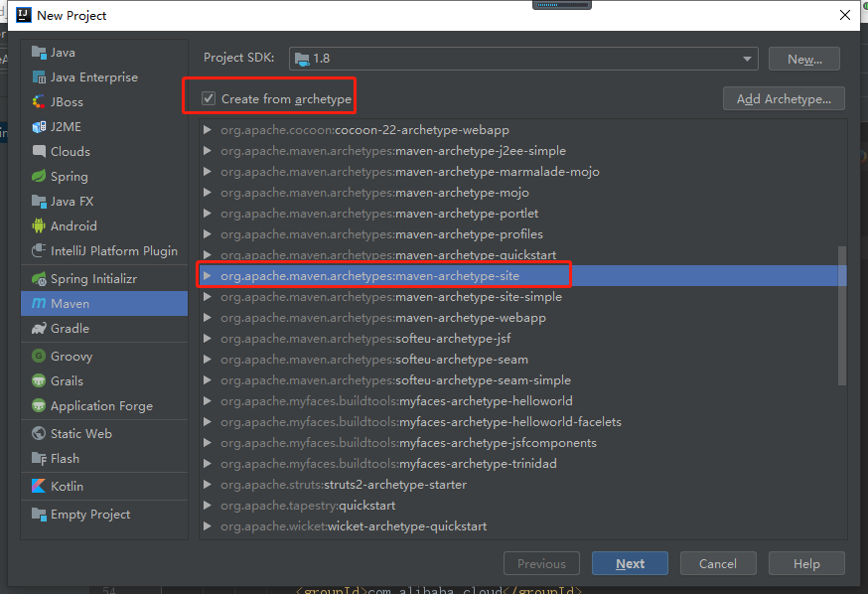Viewport: 868px width, 594px height.
Task: Click the Application Forge icon
Action: (39, 406)
